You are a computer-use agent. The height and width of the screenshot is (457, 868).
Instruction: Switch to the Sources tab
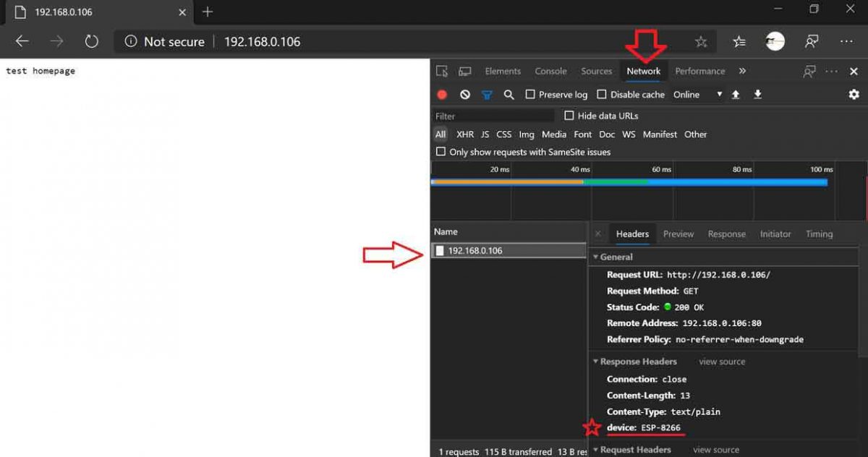(596, 72)
